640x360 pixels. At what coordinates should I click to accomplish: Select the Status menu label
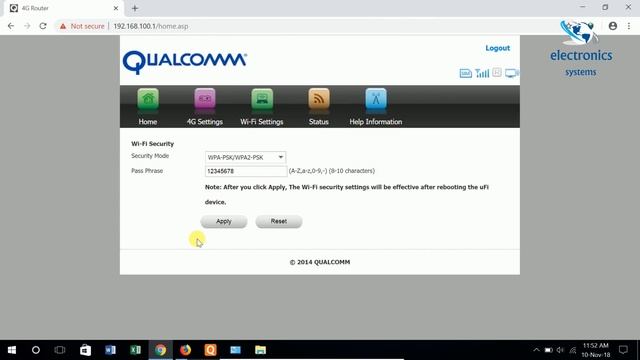pos(319,122)
